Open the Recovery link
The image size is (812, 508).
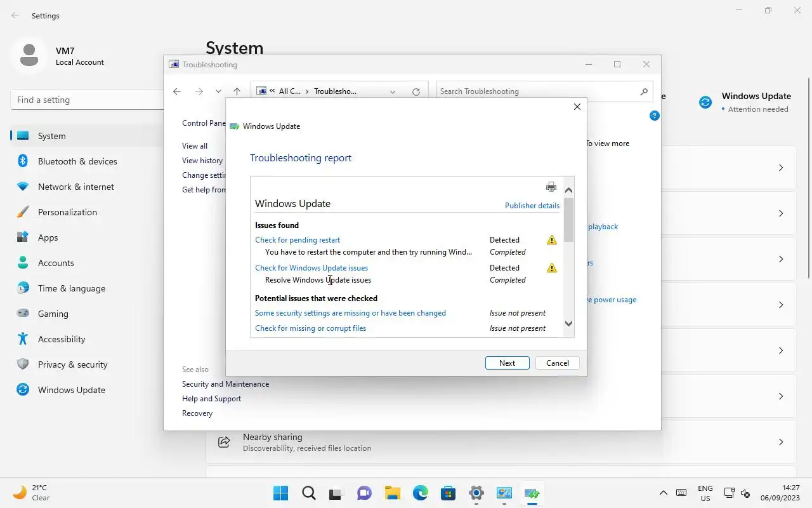(197, 413)
